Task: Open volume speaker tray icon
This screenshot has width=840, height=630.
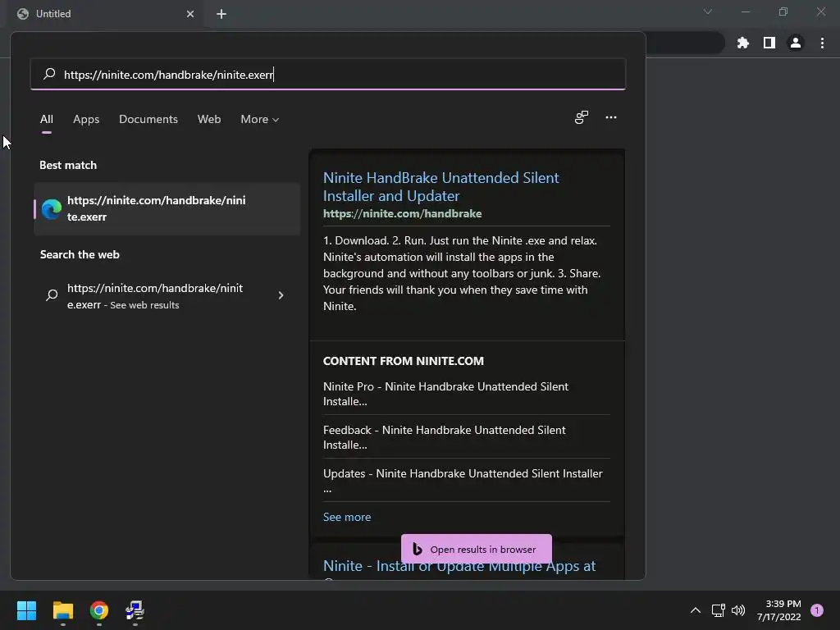Action: coord(738,610)
